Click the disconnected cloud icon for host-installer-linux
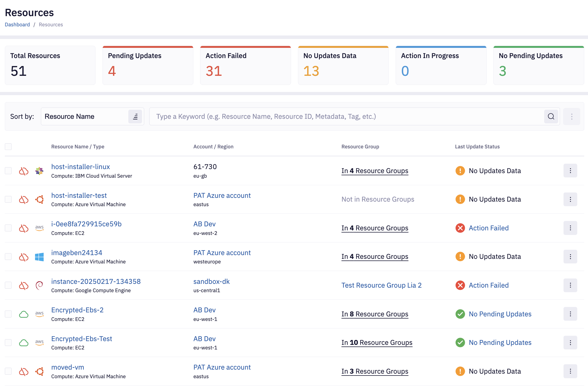 (24, 171)
